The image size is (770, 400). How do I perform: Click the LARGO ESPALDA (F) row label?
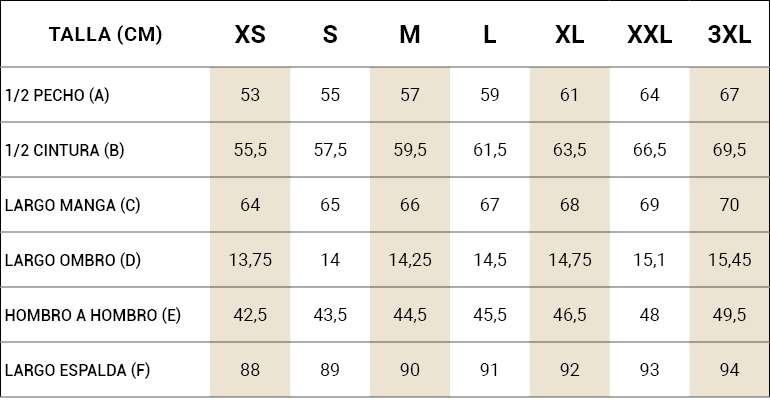(x=77, y=370)
